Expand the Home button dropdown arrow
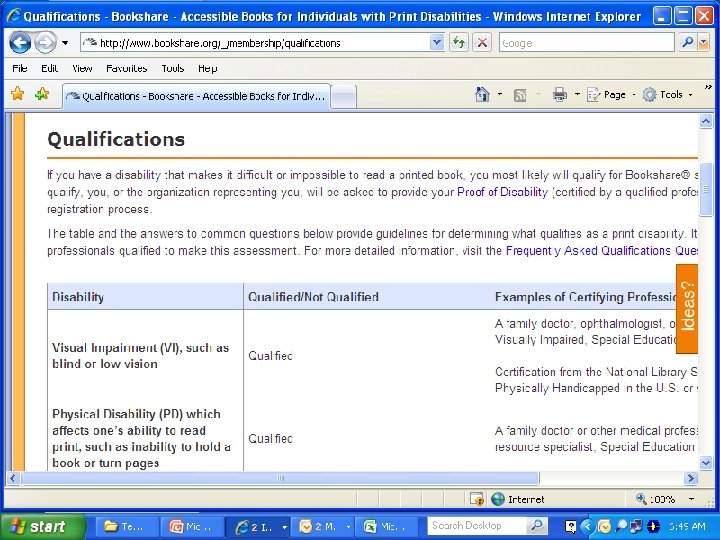 click(500, 95)
